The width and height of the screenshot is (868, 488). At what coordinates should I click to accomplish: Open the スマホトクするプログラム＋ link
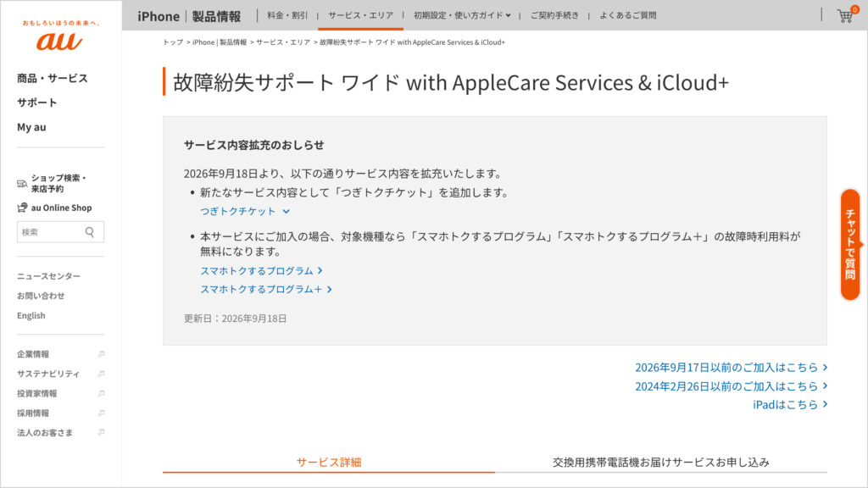266,290
